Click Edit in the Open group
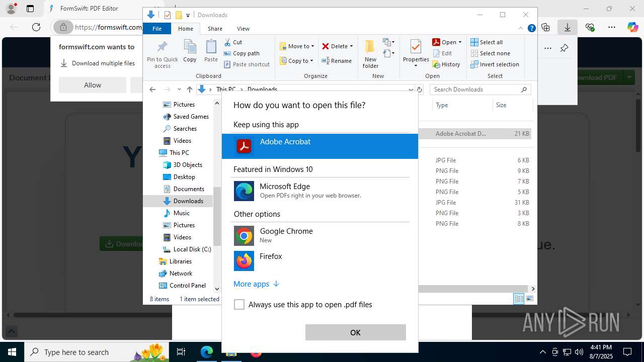Screen dimensions: 644x362 coord(442,53)
